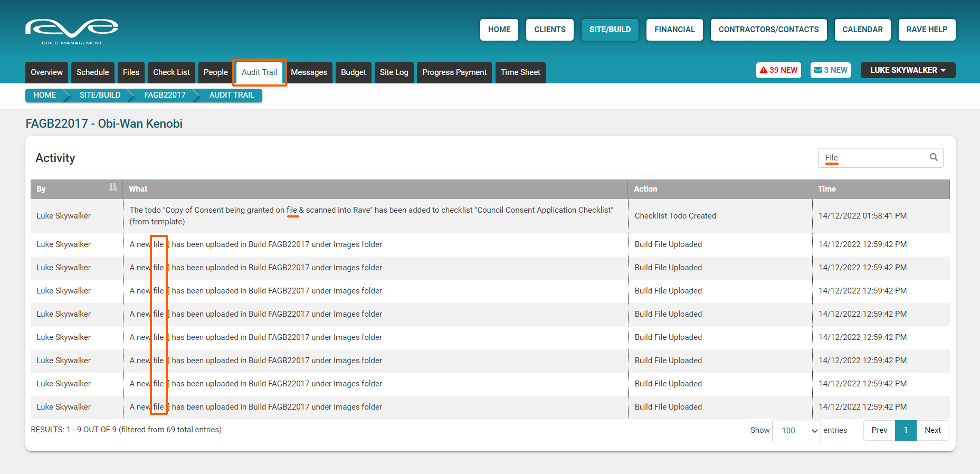Expand the Luke Skywalker user menu
Image resolution: width=980 pixels, height=474 pixels.
pos(907,70)
